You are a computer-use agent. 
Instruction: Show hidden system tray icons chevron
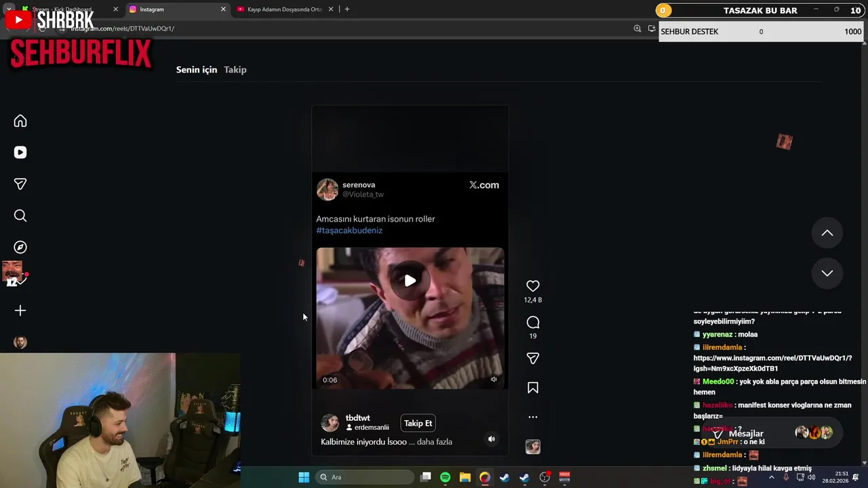[x=771, y=477]
